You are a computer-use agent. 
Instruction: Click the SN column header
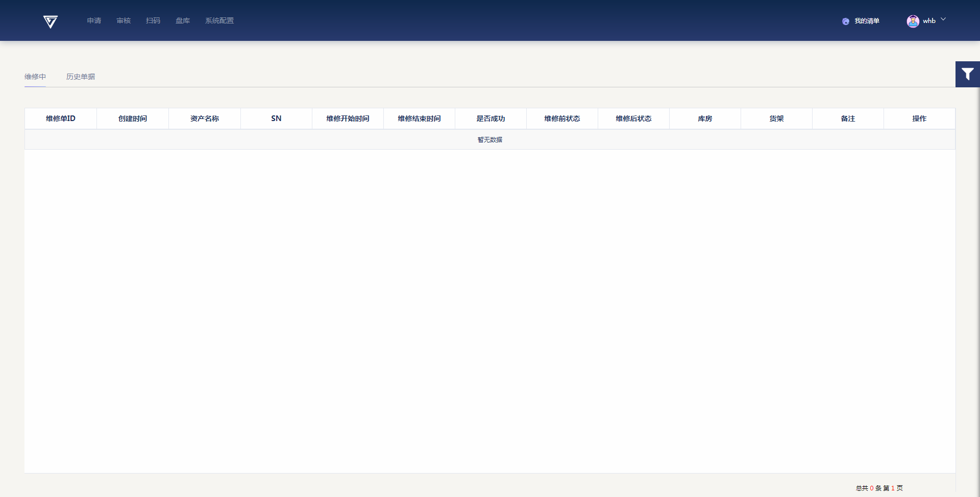click(276, 119)
